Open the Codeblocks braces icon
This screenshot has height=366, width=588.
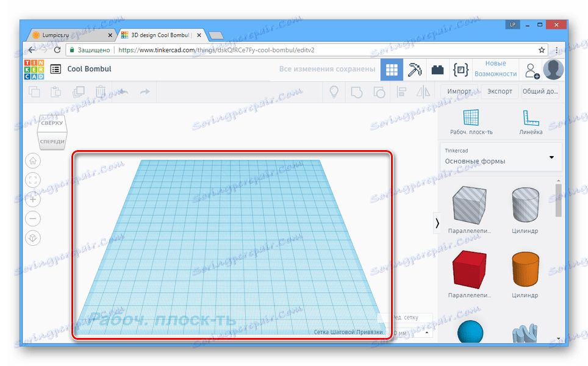point(461,70)
